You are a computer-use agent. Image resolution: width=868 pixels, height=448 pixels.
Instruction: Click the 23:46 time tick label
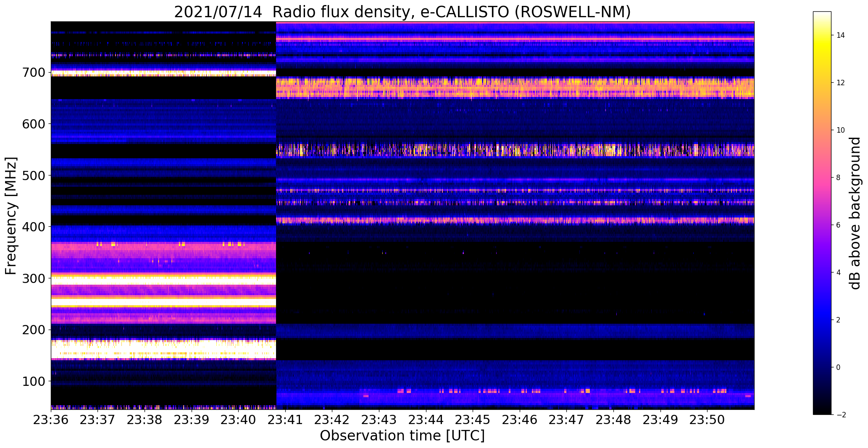click(520, 420)
